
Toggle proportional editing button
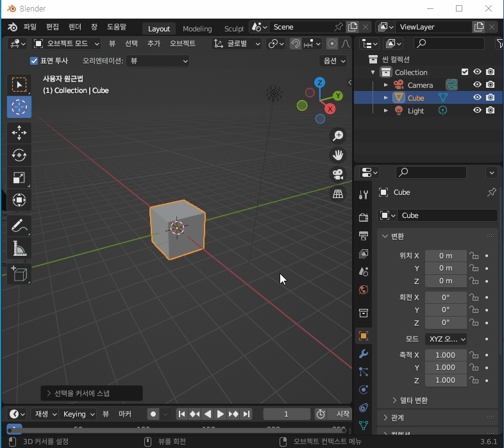tap(332, 44)
